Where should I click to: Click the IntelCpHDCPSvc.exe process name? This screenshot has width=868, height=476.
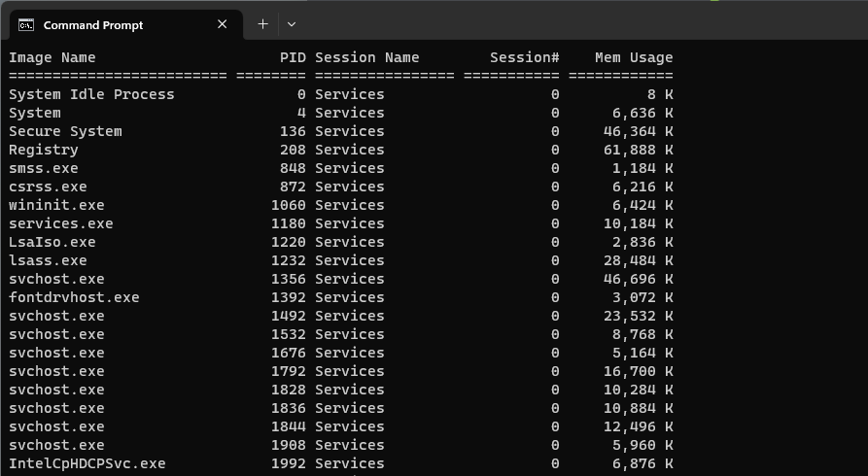[87, 463]
